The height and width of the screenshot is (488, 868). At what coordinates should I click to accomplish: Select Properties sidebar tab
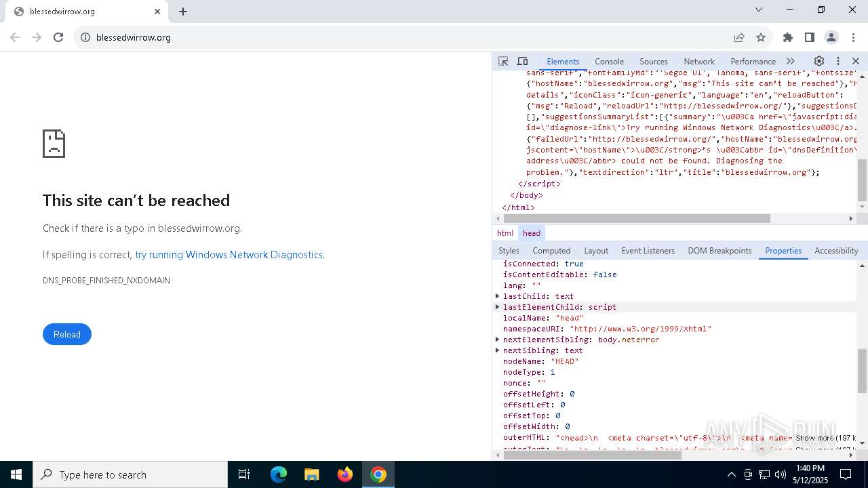pyautogui.click(x=783, y=251)
